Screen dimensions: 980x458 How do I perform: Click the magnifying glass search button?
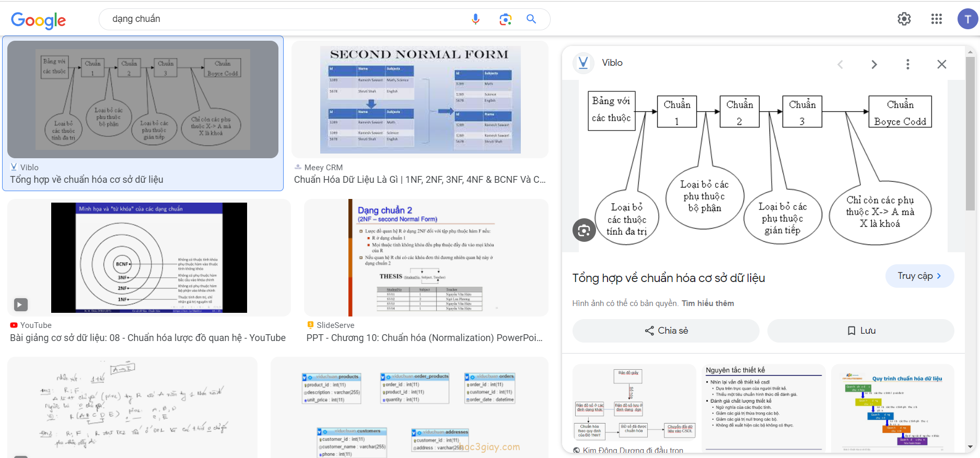click(531, 19)
